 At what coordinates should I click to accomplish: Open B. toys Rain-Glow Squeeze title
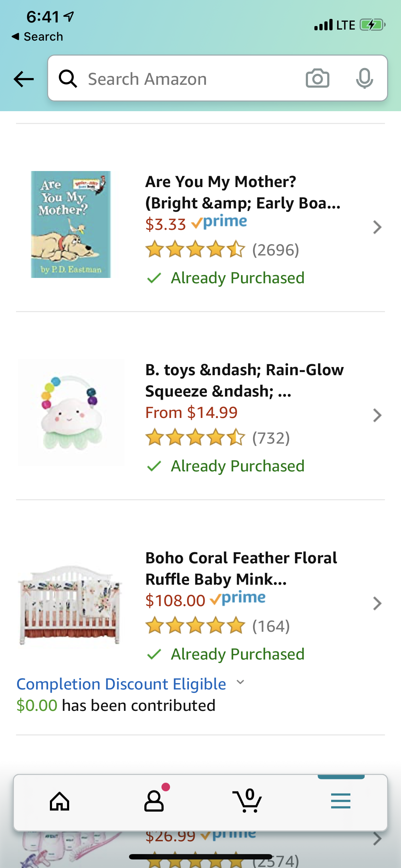pyautogui.click(x=244, y=380)
